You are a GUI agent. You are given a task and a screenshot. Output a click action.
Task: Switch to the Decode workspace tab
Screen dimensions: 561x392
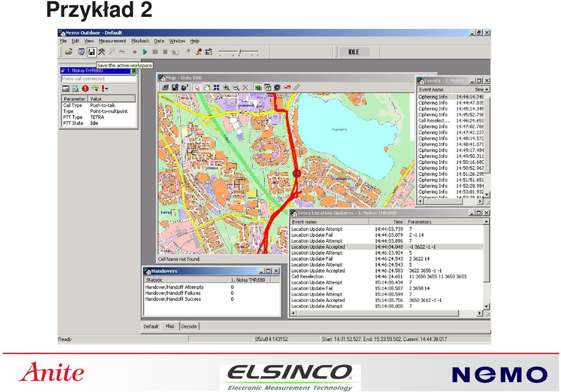189,326
